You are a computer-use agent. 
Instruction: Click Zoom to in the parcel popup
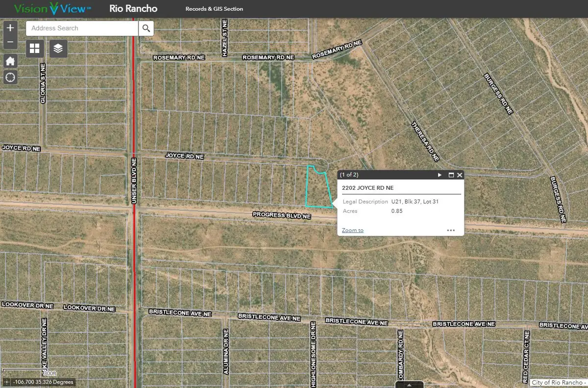(352, 230)
